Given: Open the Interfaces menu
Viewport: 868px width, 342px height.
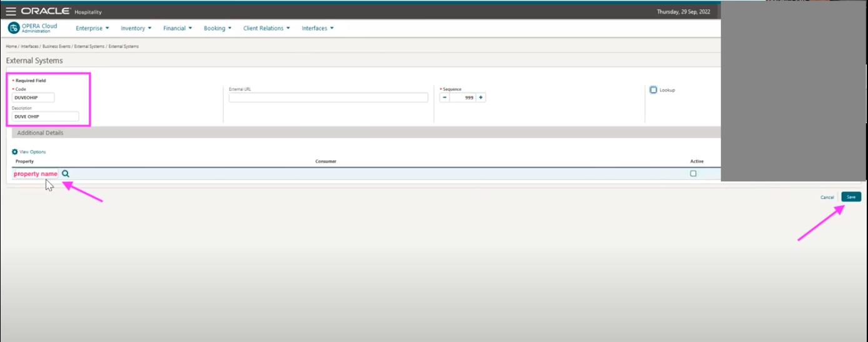Looking at the screenshot, I should [318, 28].
